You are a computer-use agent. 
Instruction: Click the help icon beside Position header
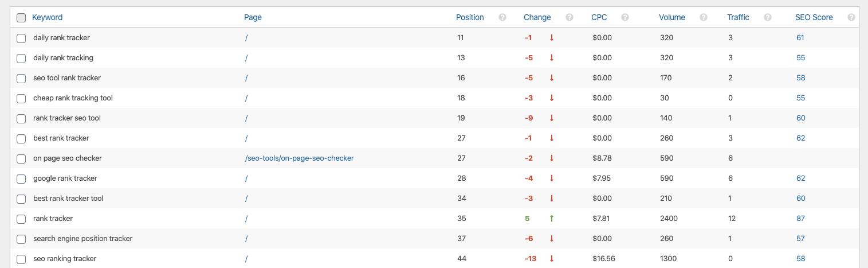(502, 17)
